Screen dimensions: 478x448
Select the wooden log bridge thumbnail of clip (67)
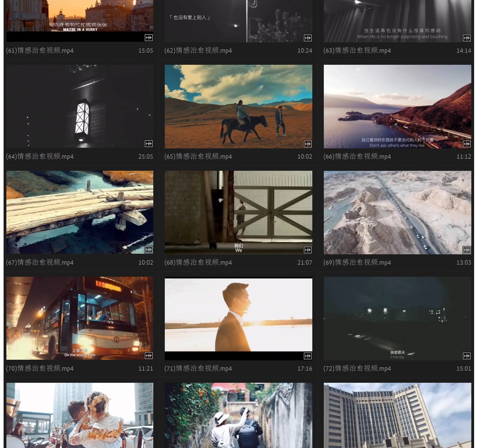tap(80, 212)
